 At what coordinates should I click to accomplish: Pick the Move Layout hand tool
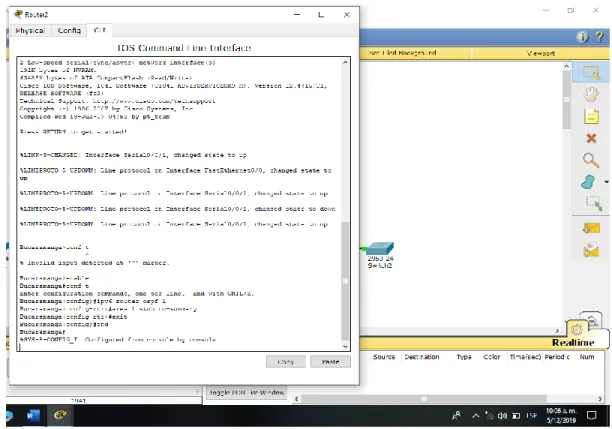click(x=591, y=94)
